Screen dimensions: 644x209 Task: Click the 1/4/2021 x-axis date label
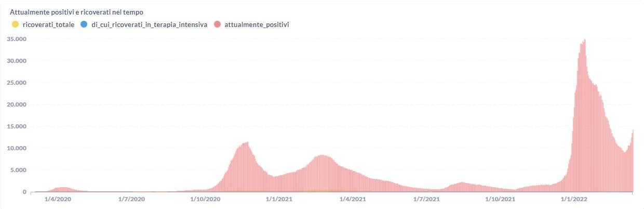[x=354, y=199]
